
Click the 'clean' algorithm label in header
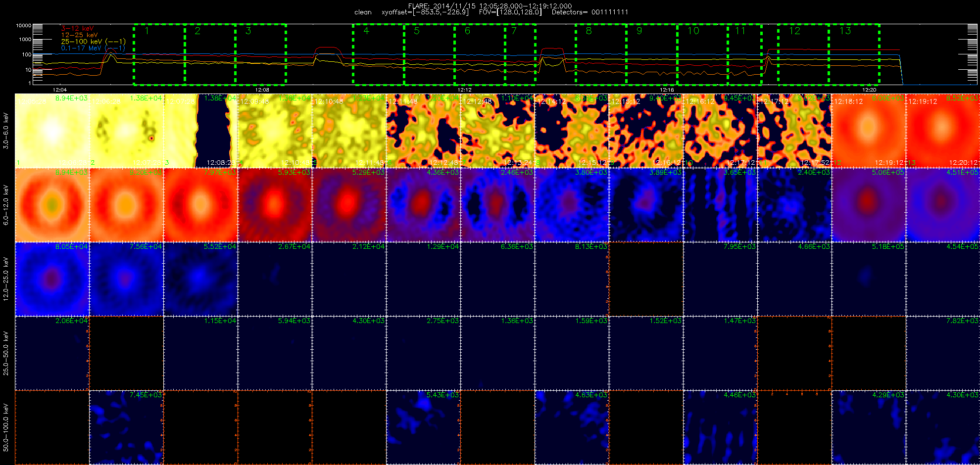363,12
